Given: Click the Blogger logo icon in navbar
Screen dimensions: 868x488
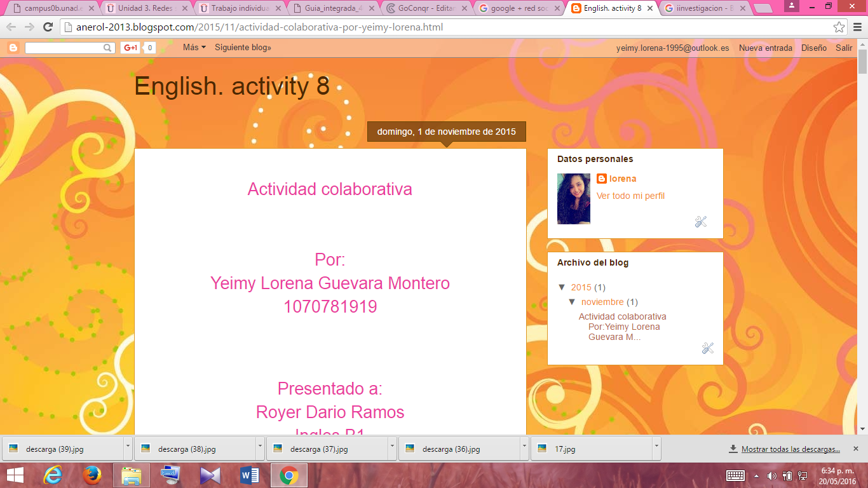Looking at the screenshot, I should (x=13, y=48).
